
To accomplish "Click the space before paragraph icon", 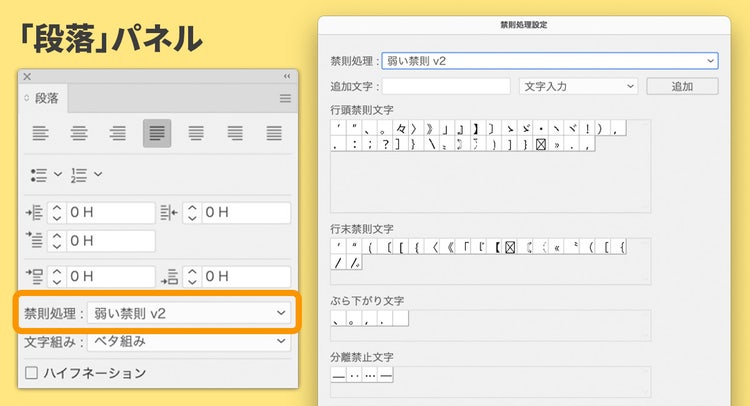I will (x=34, y=276).
